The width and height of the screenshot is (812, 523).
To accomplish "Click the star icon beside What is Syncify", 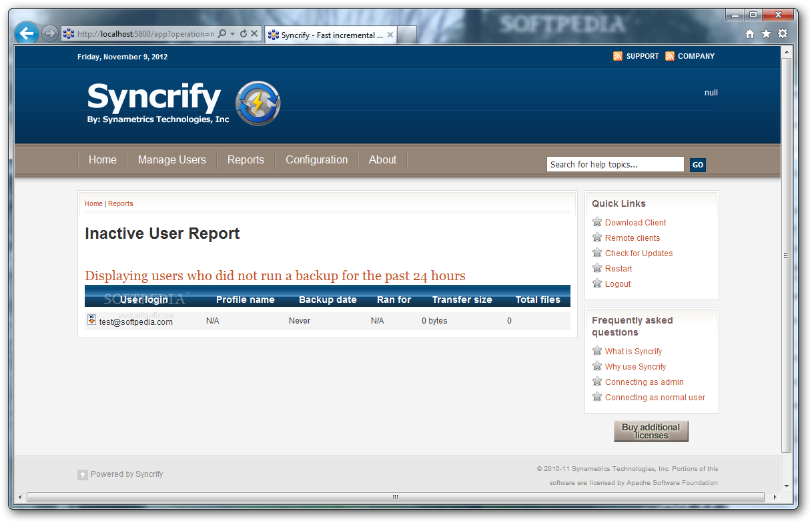I will (597, 351).
